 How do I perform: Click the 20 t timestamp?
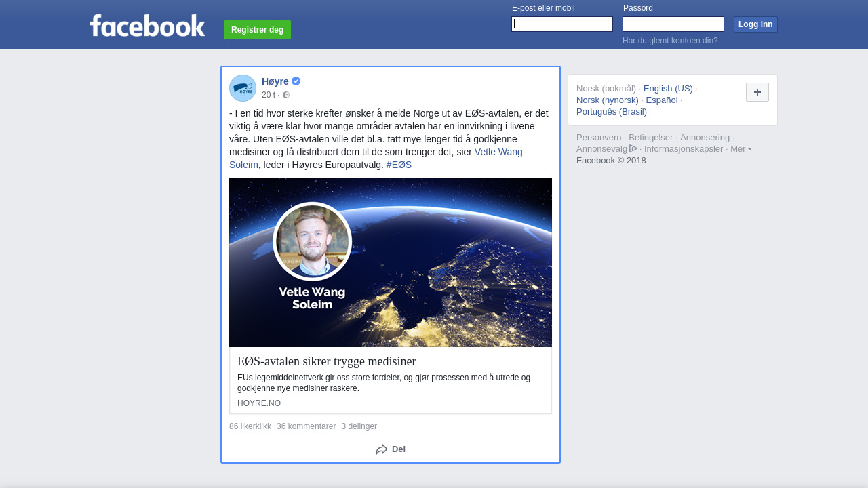tap(269, 95)
